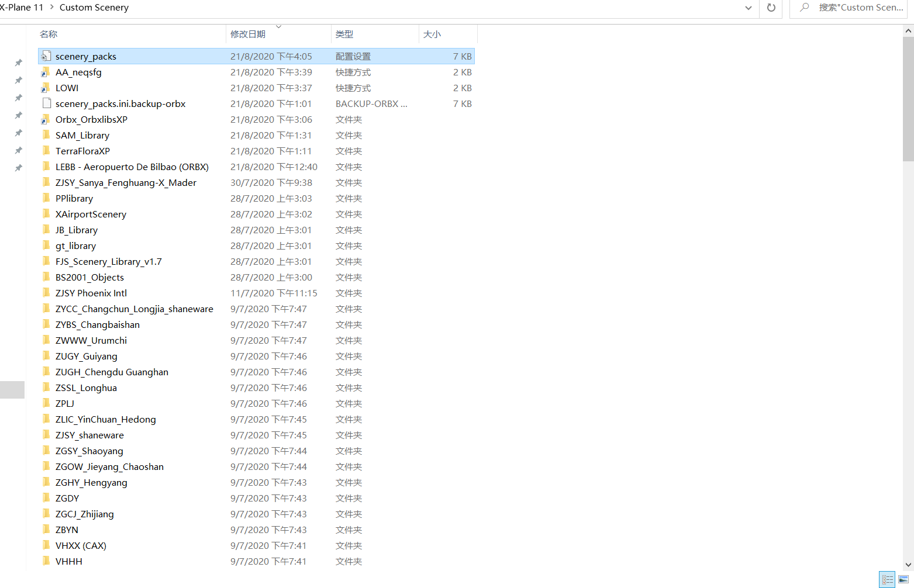Click the Orbx_OrbxlibsXP shortcut icon
Viewport: 914px width, 588px height.
tap(46, 119)
